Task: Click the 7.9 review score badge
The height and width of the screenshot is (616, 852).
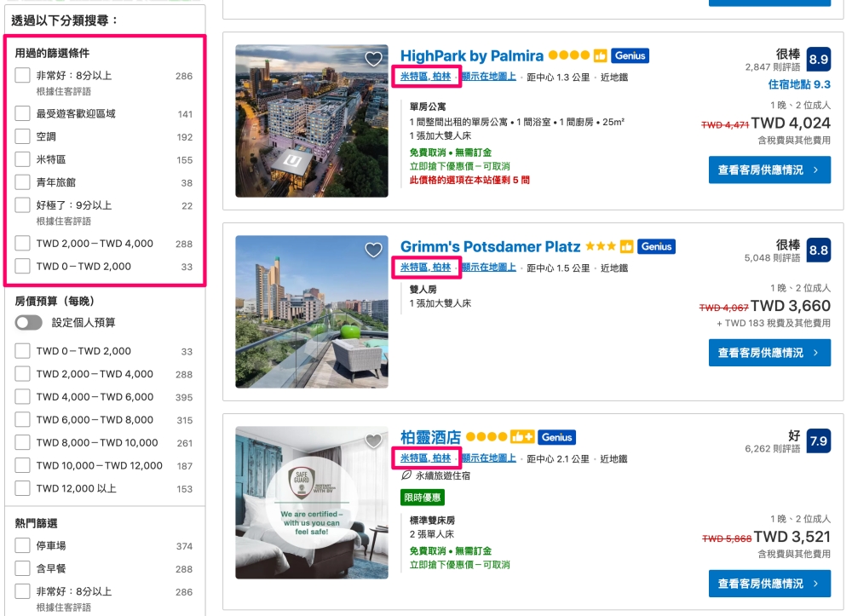Action: tap(818, 440)
